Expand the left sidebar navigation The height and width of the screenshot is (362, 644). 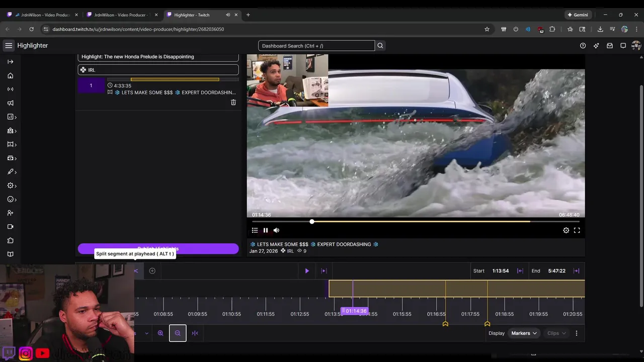point(10,62)
